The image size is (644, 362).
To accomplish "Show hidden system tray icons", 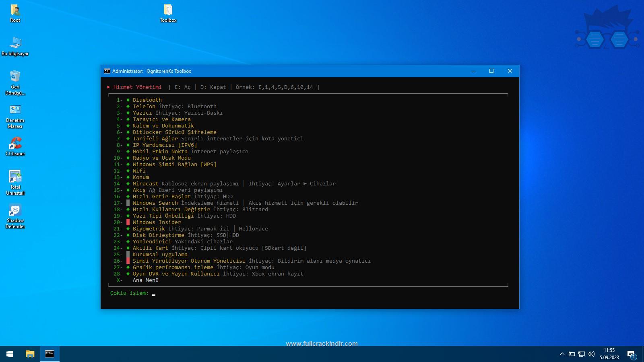I will (562, 354).
